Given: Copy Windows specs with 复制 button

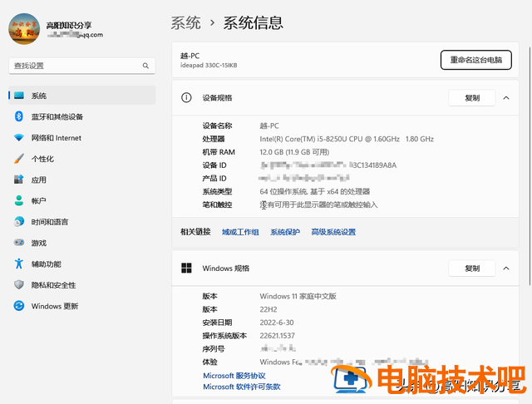Looking at the screenshot, I should click(472, 269).
